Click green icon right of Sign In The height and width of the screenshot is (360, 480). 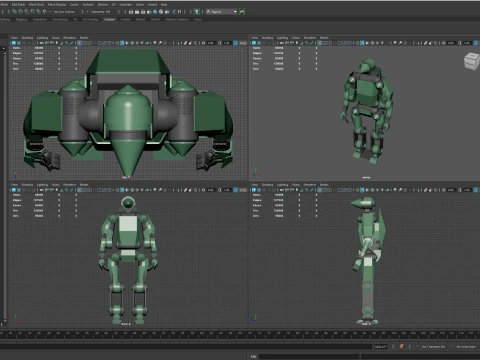click(x=242, y=12)
